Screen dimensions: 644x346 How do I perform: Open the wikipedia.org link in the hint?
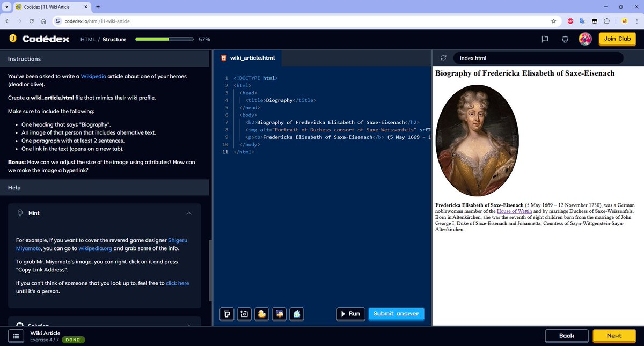click(95, 248)
